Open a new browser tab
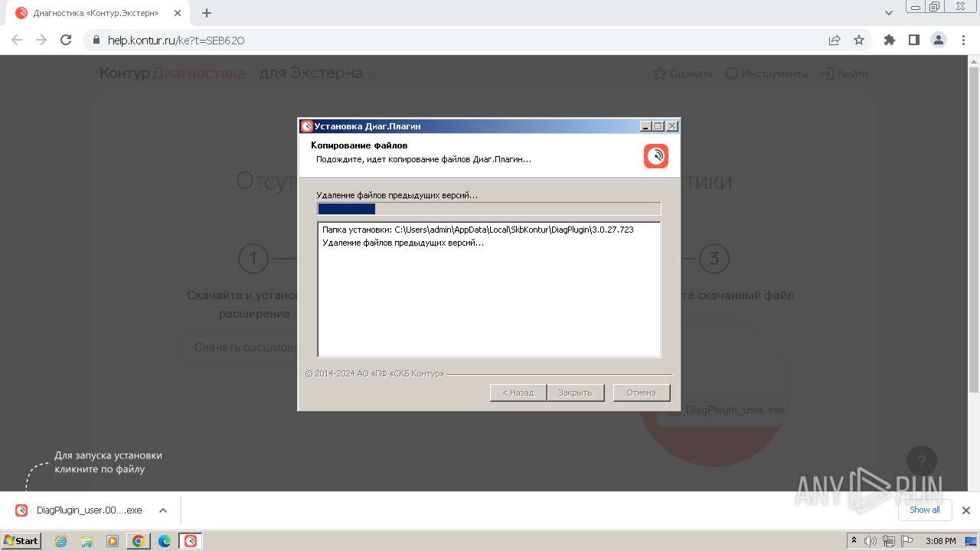980x551 pixels. tap(207, 13)
